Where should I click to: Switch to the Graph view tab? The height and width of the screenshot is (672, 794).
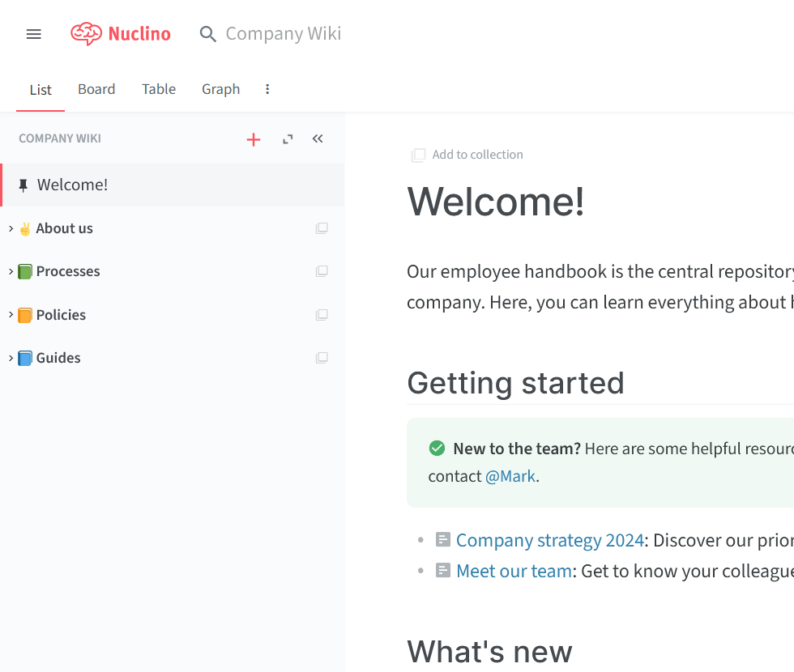[220, 89]
